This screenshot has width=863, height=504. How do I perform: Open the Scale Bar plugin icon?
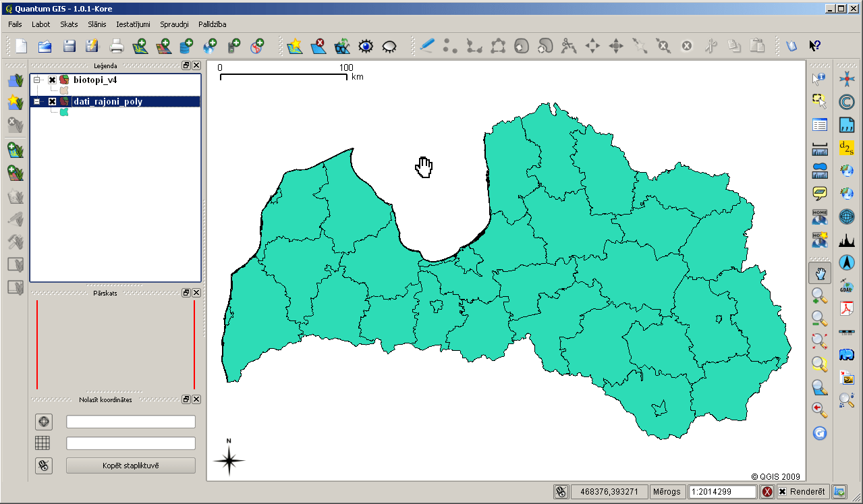click(846, 331)
